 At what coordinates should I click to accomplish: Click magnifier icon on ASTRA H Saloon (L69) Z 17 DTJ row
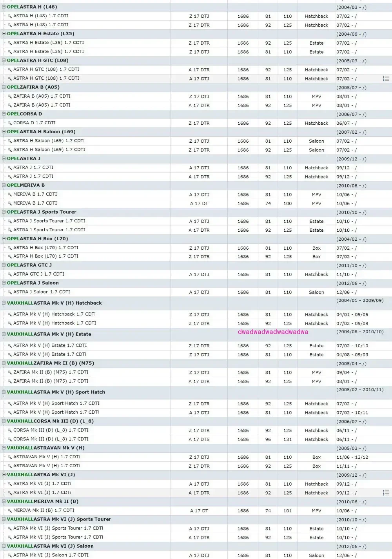pos(10,141)
